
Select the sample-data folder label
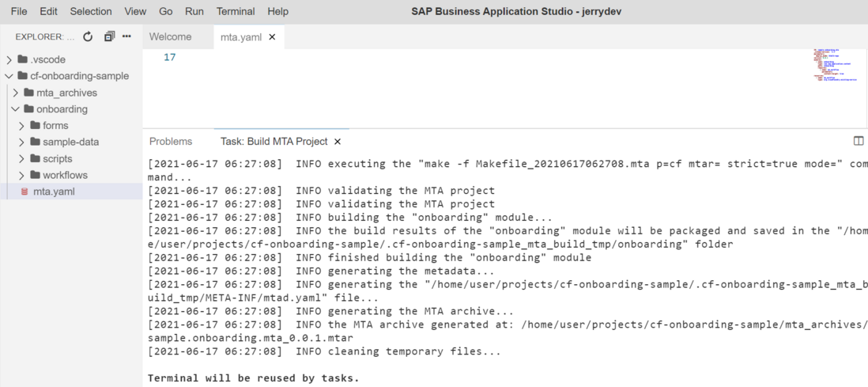pos(71,142)
